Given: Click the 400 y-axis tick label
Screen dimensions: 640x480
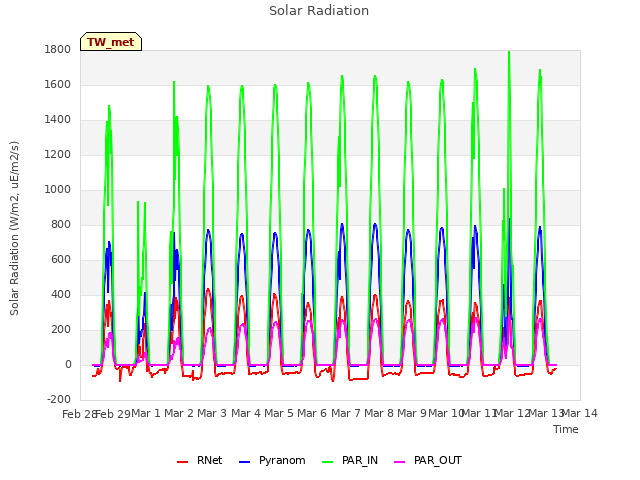Looking at the screenshot, I should 61,294.
